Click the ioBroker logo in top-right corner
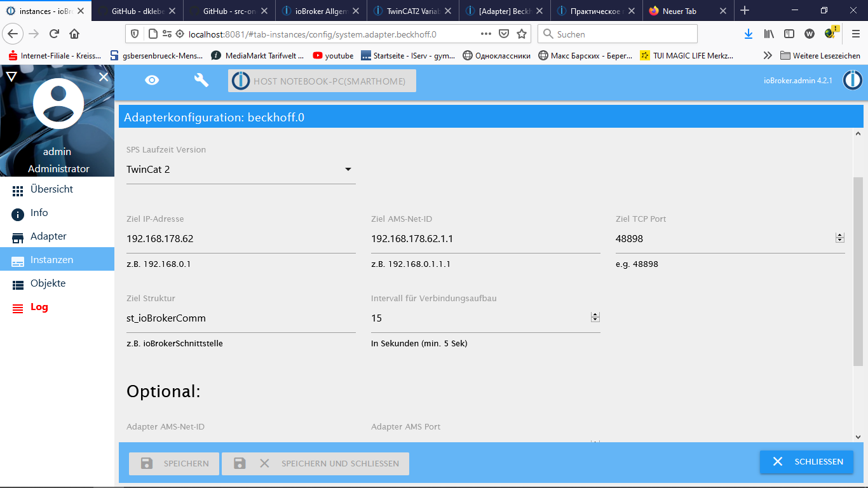The height and width of the screenshot is (488, 868). 852,80
